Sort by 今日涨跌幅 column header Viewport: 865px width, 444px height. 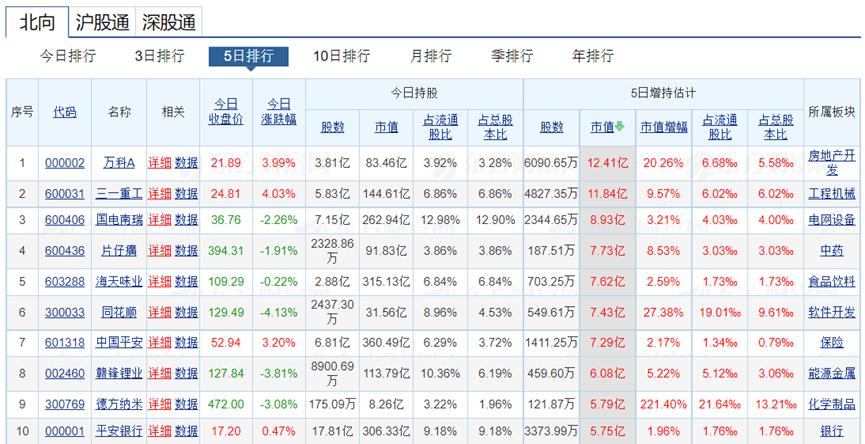279,112
